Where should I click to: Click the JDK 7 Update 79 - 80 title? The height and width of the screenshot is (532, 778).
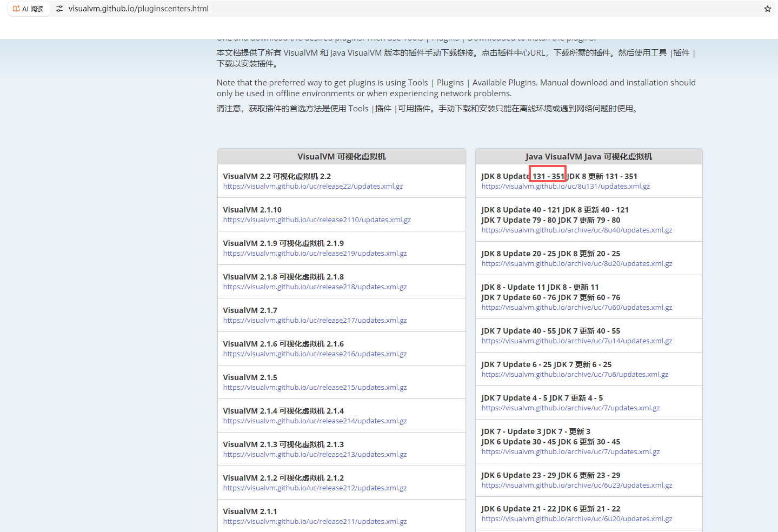coord(550,220)
